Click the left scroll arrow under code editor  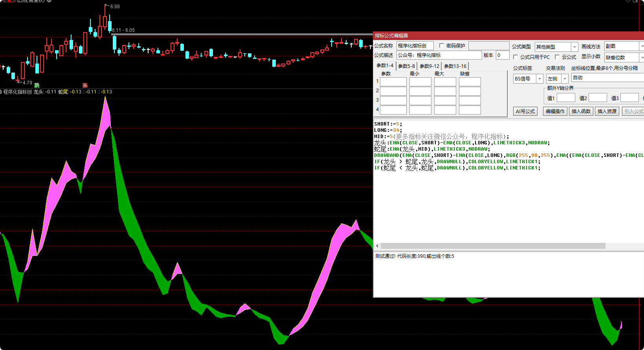377,246
